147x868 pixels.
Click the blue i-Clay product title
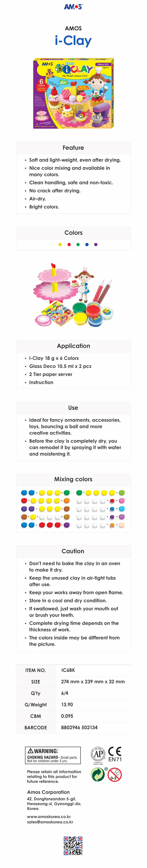point(73,41)
